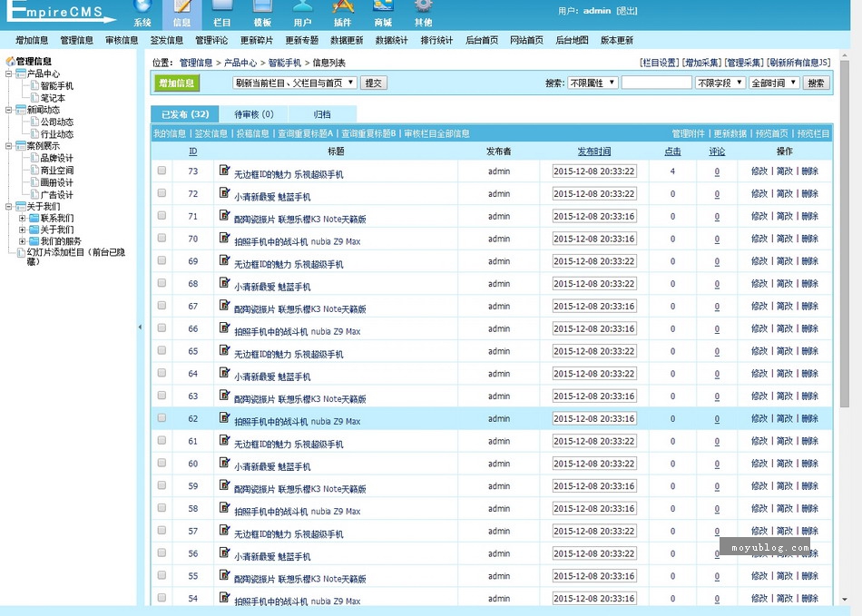
Task: Click 修改 link for row ID 72
Action: pyautogui.click(x=759, y=193)
